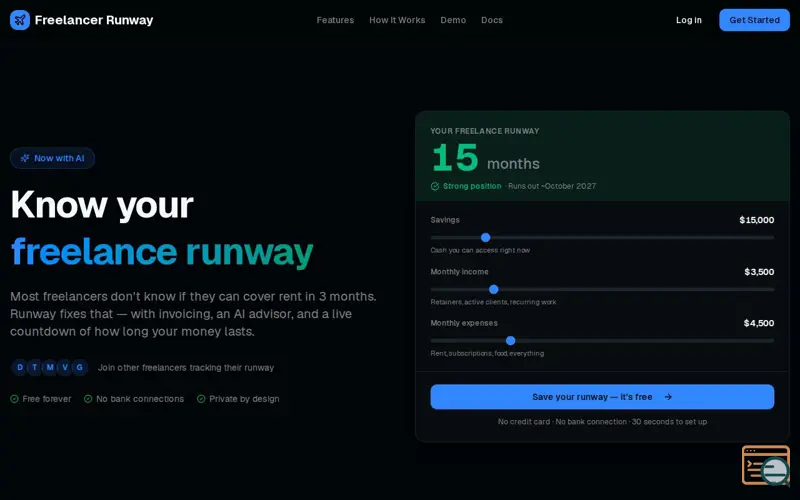Image resolution: width=800 pixels, height=500 pixels.
Task: Click Rent, subscriptions, food, everything hint
Action: pyautogui.click(x=487, y=353)
